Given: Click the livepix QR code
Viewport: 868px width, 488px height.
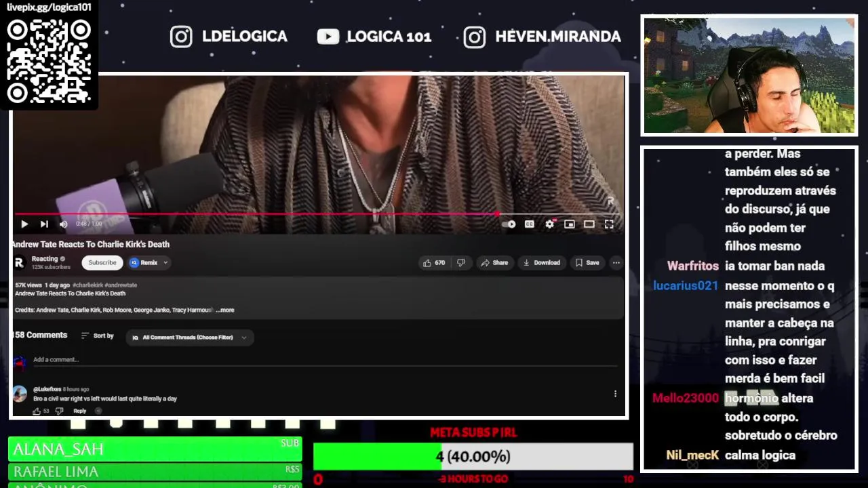Looking at the screenshot, I should [49, 60].
